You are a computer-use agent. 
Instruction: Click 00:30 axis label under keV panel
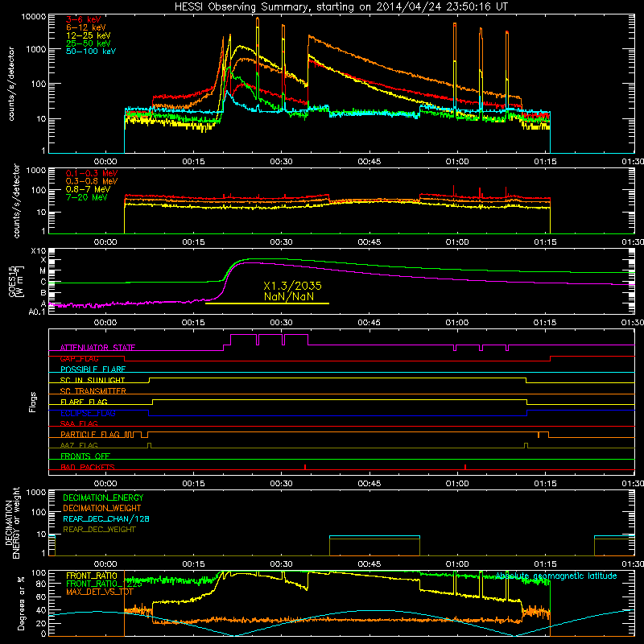[x=281, y=162]
